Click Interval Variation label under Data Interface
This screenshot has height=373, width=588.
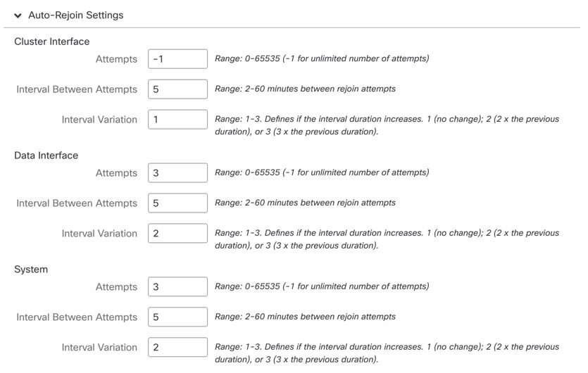[x=99, y=234]
